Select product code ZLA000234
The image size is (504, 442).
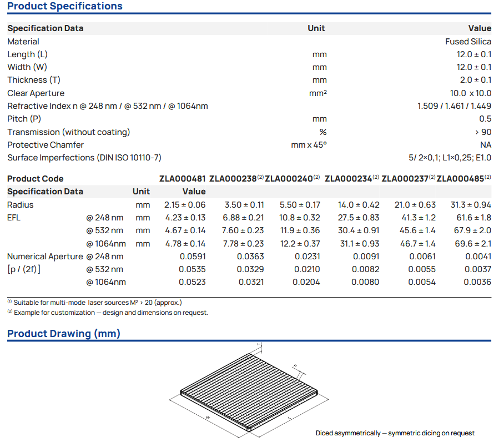point(348,179)
